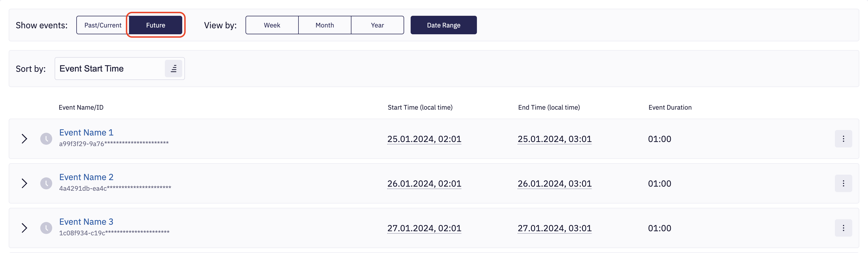Screen dimensions: 868x253
Task: View events by Month
Action: (325, 25)
